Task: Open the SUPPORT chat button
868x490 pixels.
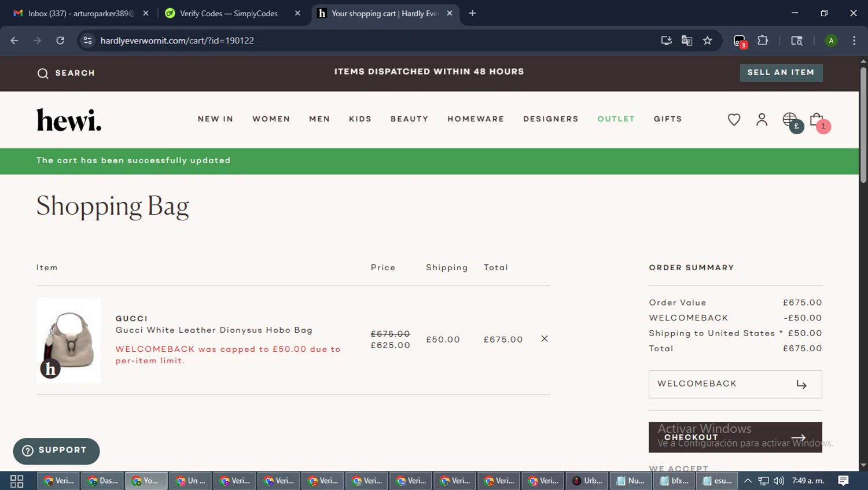Action: [56, 451]
